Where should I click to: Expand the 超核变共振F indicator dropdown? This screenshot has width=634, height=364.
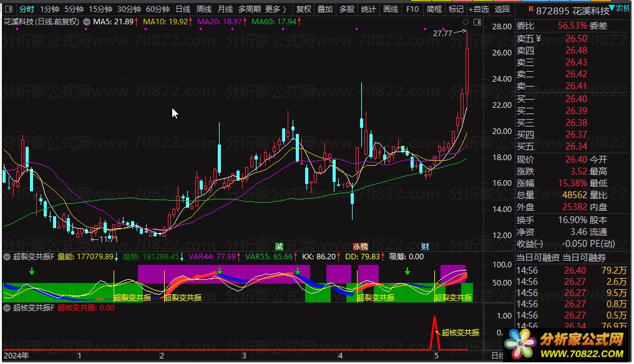7,308
